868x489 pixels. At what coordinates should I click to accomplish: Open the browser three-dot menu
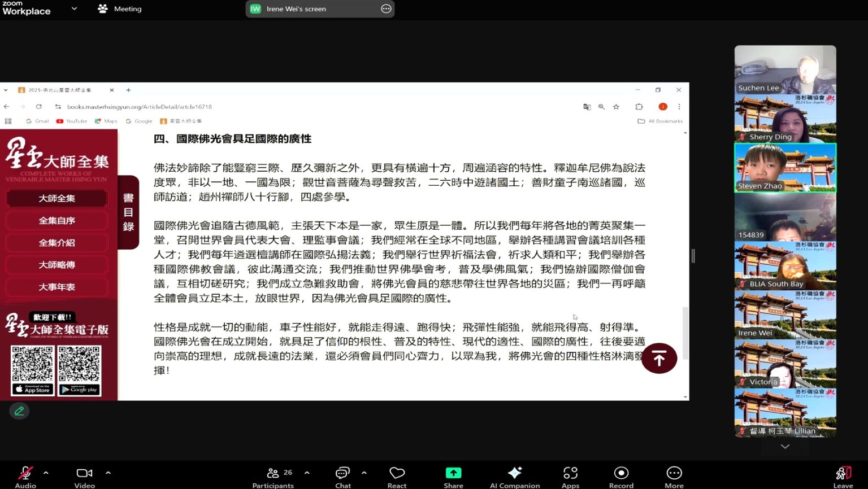tap(679, 106)
